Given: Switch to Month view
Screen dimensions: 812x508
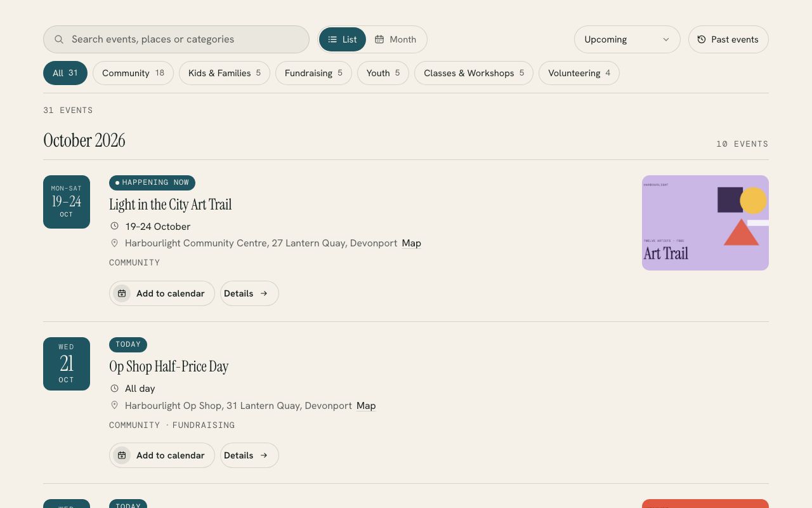Looking at the screenshot, I should pyautogui.click(x=396, y=39).
